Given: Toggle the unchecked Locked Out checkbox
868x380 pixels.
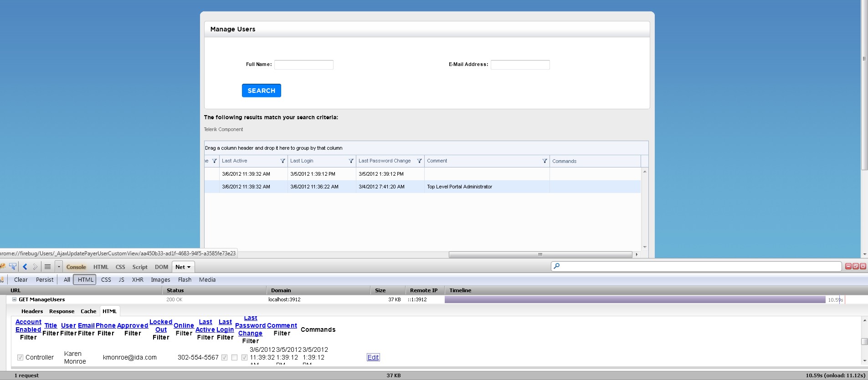Looking at the screenshot, I should [x=234, y=357].
